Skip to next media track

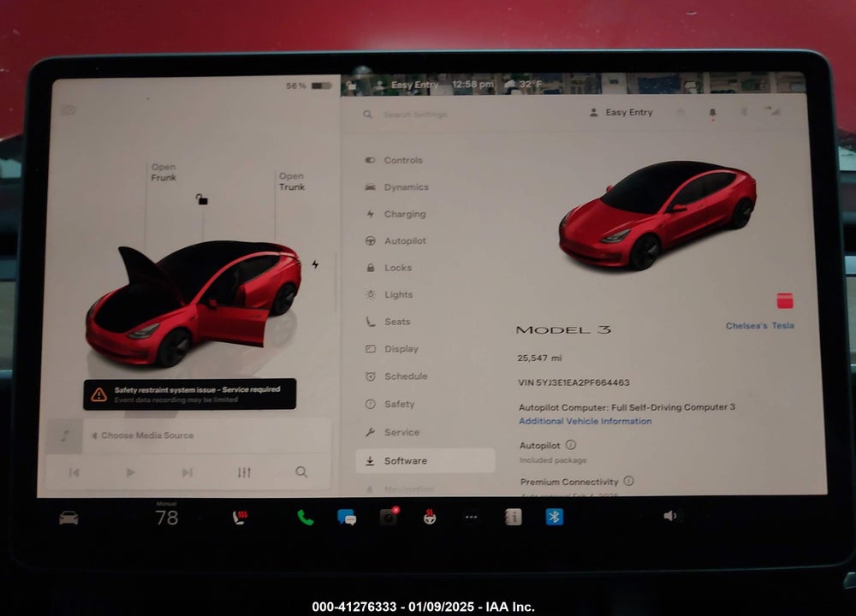(x=187, y=472)
